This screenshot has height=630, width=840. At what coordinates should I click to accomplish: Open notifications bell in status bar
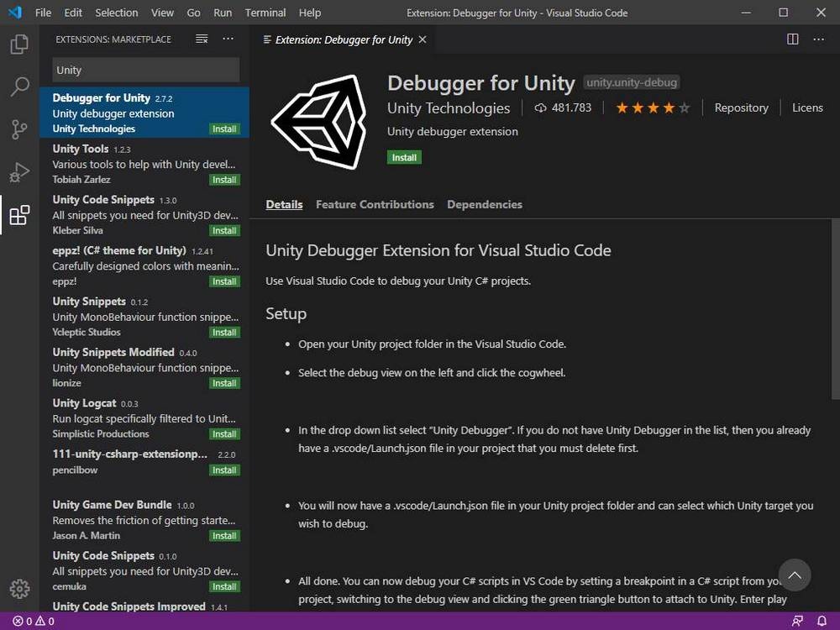pos(822,622)
